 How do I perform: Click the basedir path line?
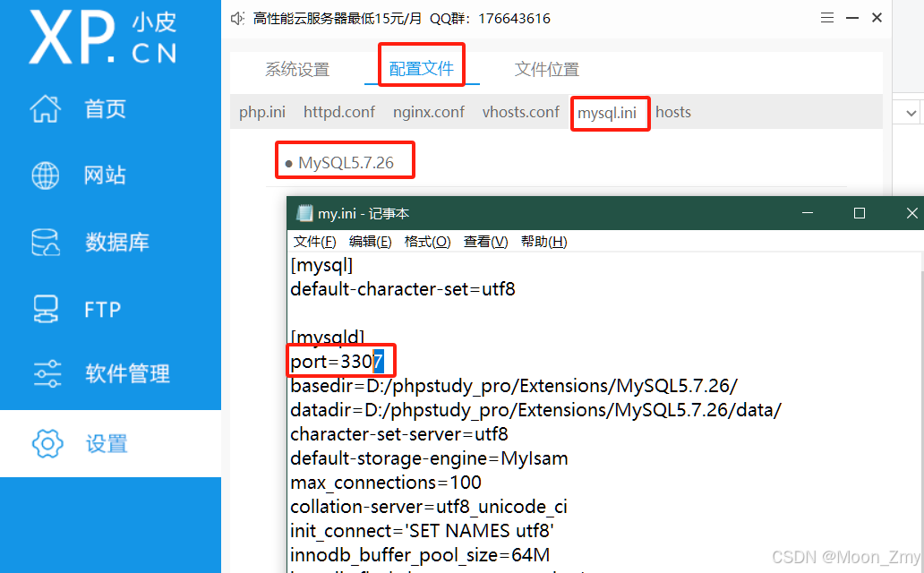point(514,386)
